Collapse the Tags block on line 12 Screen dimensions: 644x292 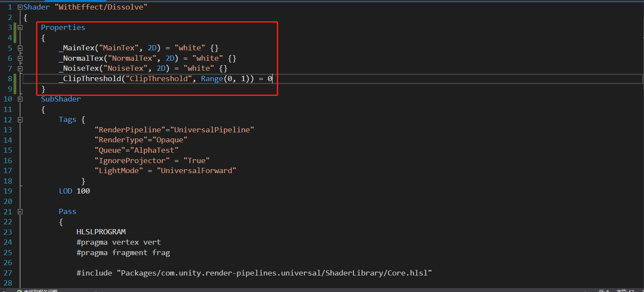tap(20, 120)
